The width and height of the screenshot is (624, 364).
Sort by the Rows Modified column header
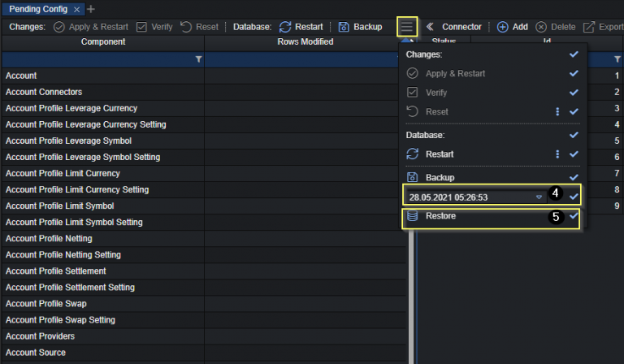point(305,41)
